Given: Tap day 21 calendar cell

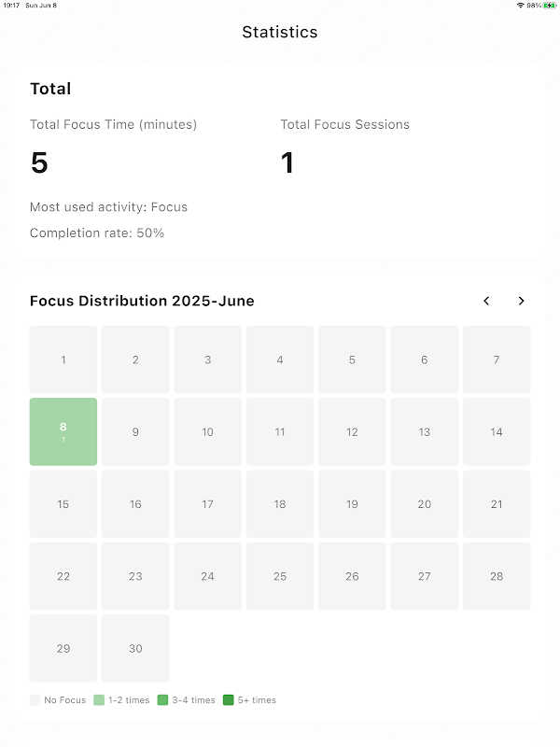Looking at the screenshot, I should point(497,504).
